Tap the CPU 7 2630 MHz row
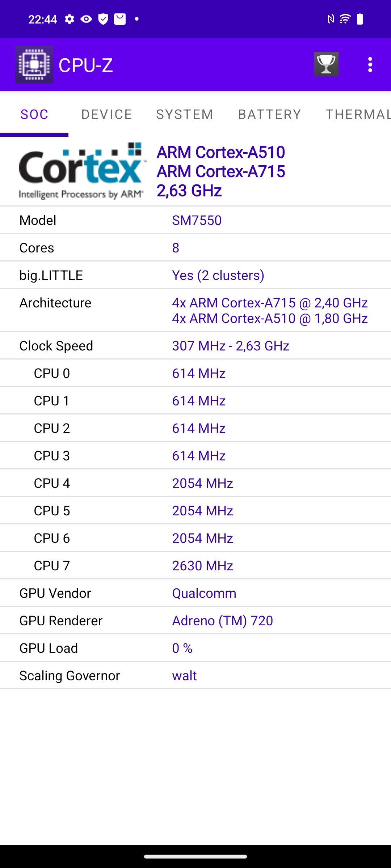Image resolution: width=391 pixels, height=868 pixels. [x=195, y=566]
